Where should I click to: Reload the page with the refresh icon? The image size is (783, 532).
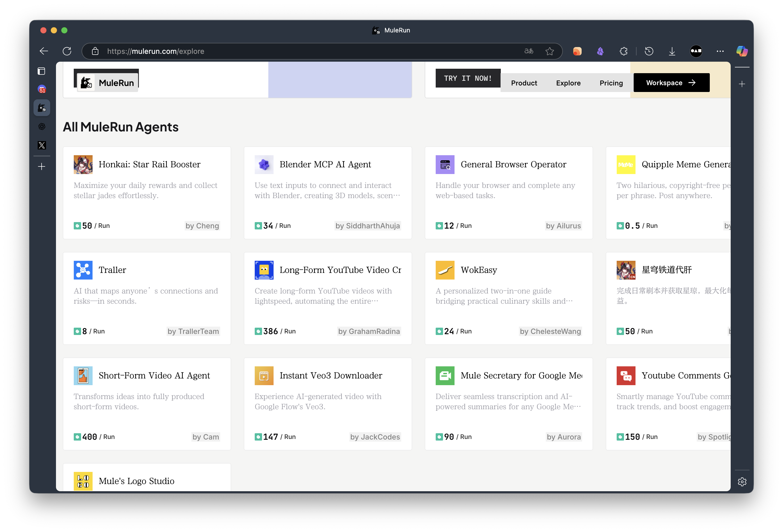click(67, 51)
